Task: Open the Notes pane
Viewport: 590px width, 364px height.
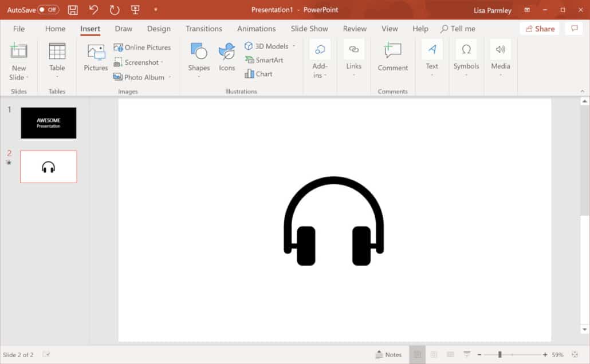Action: pos(390,354)
